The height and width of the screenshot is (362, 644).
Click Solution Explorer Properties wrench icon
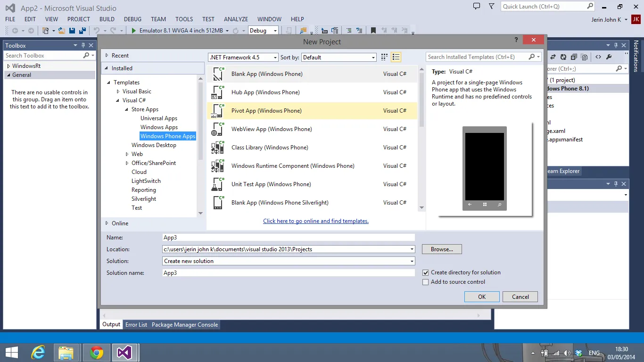(609, 57)
